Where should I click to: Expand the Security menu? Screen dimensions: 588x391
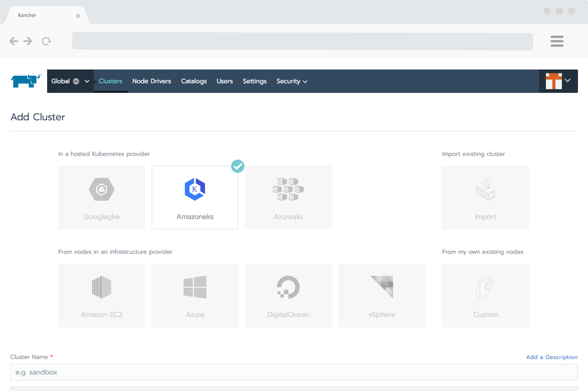click(x=292, y=81)
